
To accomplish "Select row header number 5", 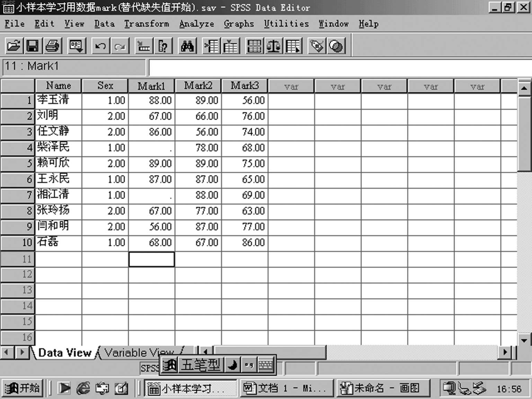I will point(17,163).
